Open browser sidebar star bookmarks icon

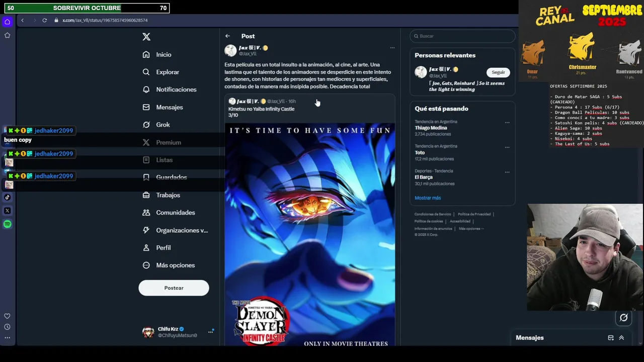tap(7, 35)
